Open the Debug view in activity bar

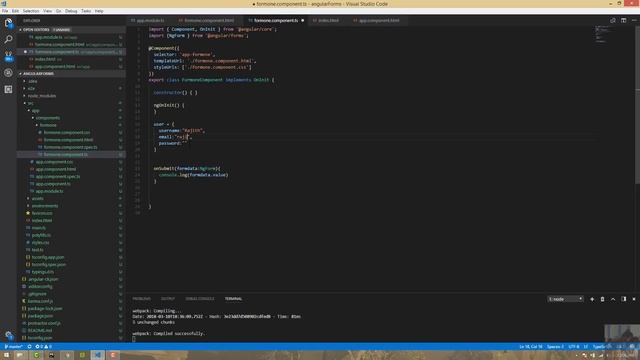click(8, 73)
